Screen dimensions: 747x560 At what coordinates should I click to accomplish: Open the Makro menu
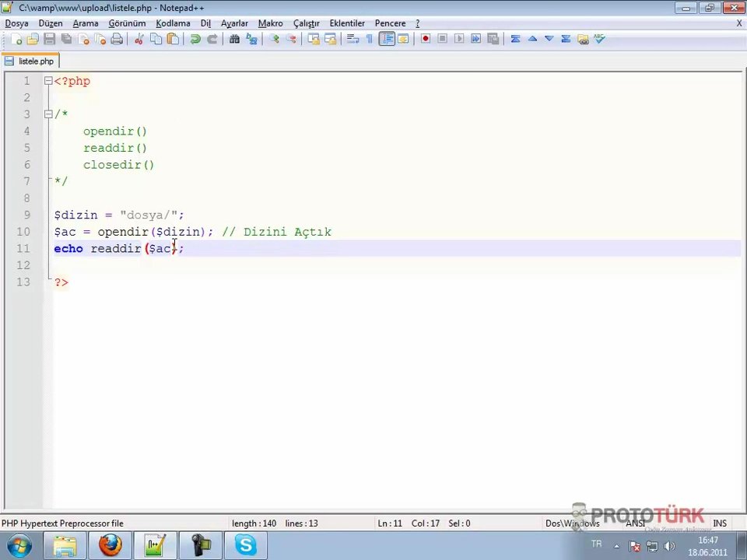pos(270,23)
